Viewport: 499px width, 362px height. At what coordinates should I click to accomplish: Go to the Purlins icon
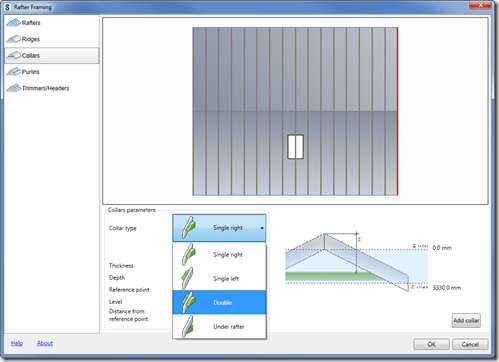pyautogui.click(x=13, y=72)
